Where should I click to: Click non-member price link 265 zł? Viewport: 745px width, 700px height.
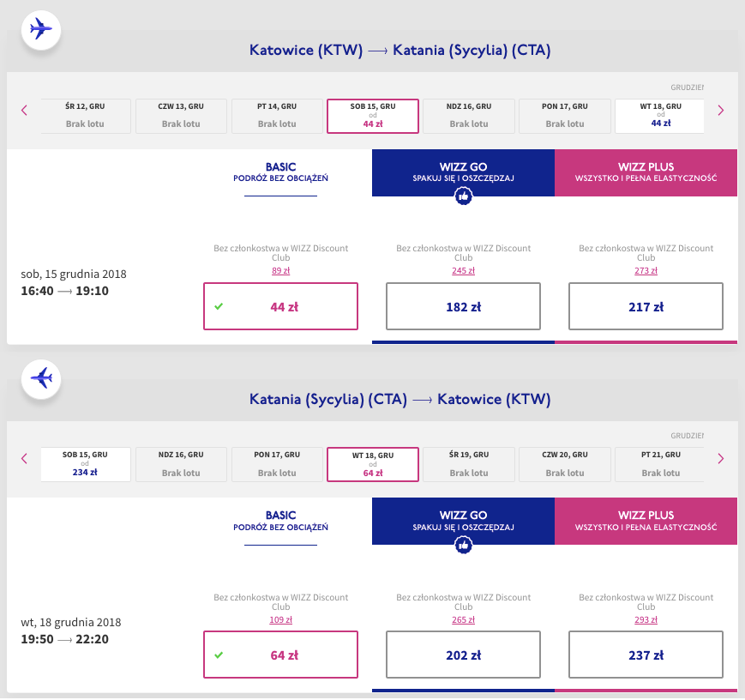(x=463, y=619)
